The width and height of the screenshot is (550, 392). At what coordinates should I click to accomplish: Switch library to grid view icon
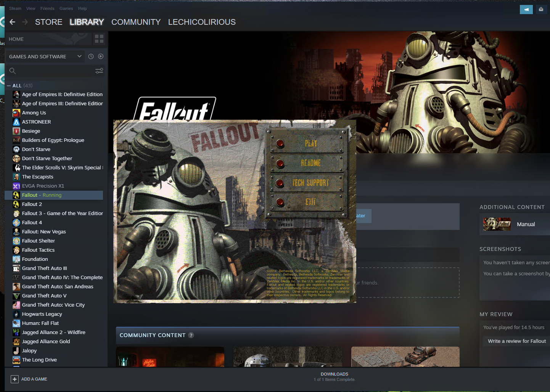99,39
